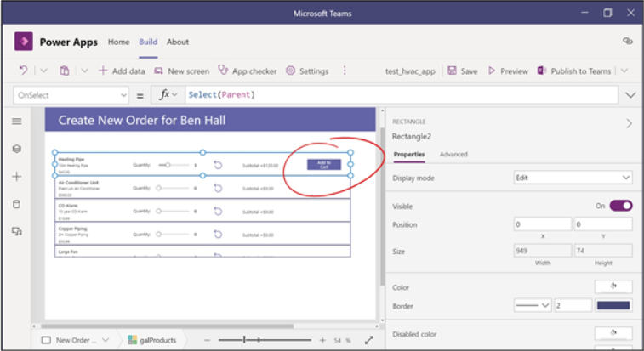Open the hamburger tree view icon
Image resolution: width=644 pixels, height=351 pixels.
point(17,122)
